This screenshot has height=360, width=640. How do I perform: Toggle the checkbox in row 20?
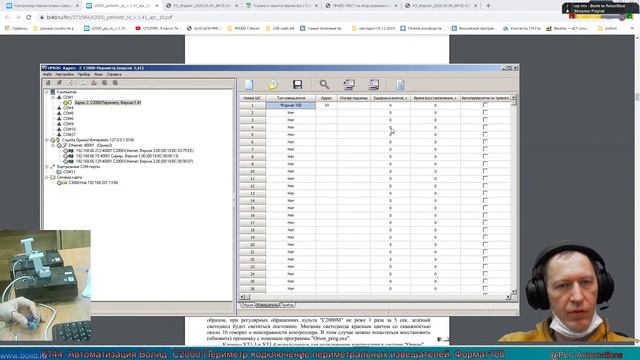[x=485, y=244]
